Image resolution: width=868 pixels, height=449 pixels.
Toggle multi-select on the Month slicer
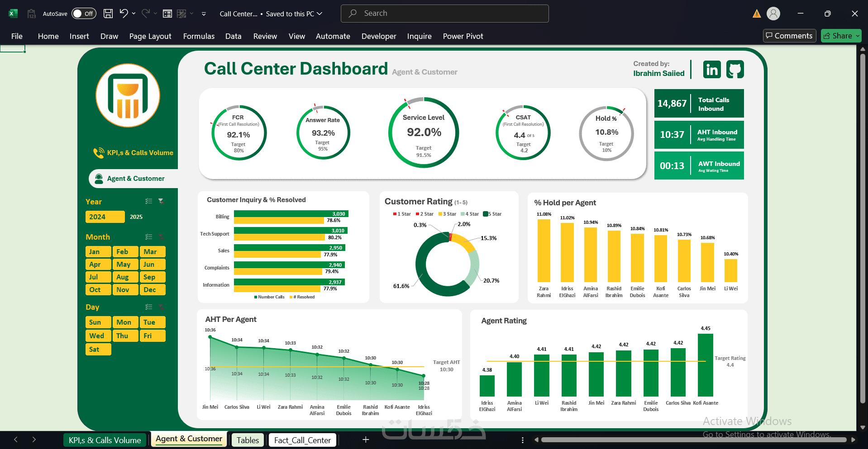click(148, 236)
